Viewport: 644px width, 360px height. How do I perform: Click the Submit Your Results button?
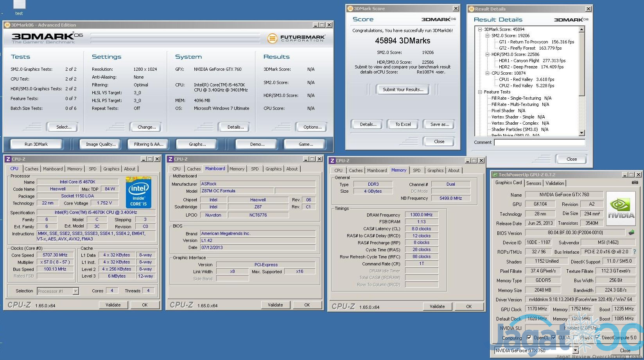[403, 90]
